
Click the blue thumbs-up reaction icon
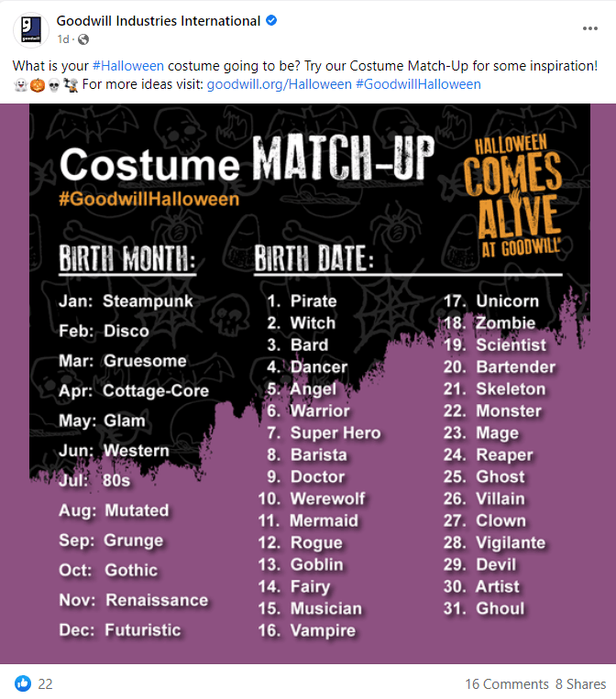click(x=23, y=683)
